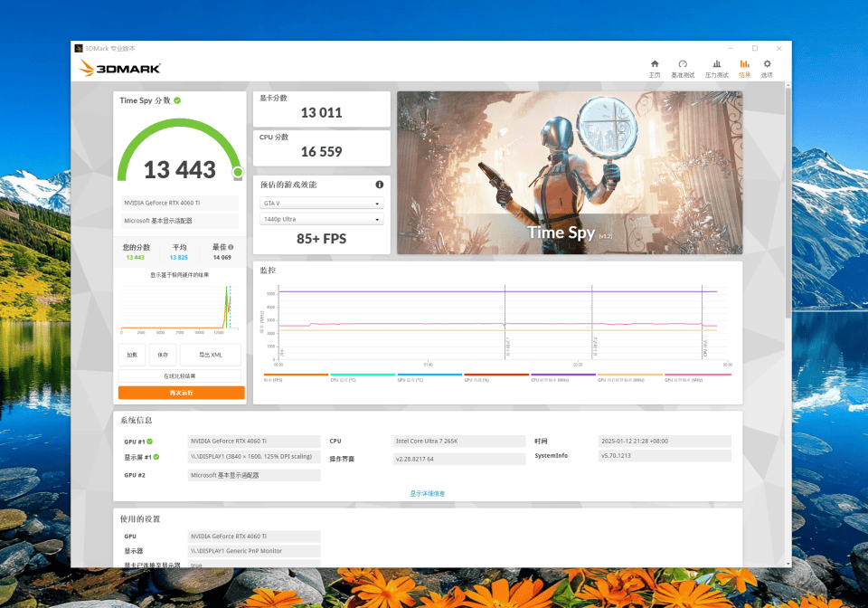Click the green your score 13 443 value
The image size is (868, 608).
pos(135,258)
